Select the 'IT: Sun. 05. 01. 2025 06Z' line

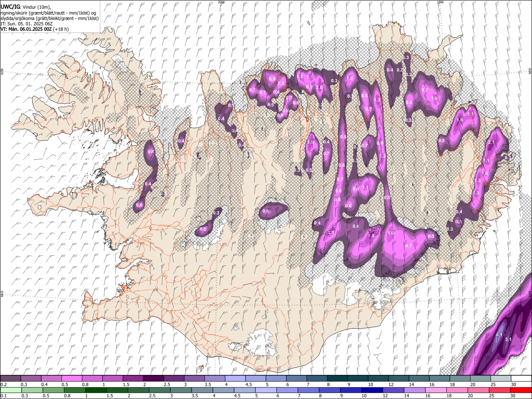[26, 24]
